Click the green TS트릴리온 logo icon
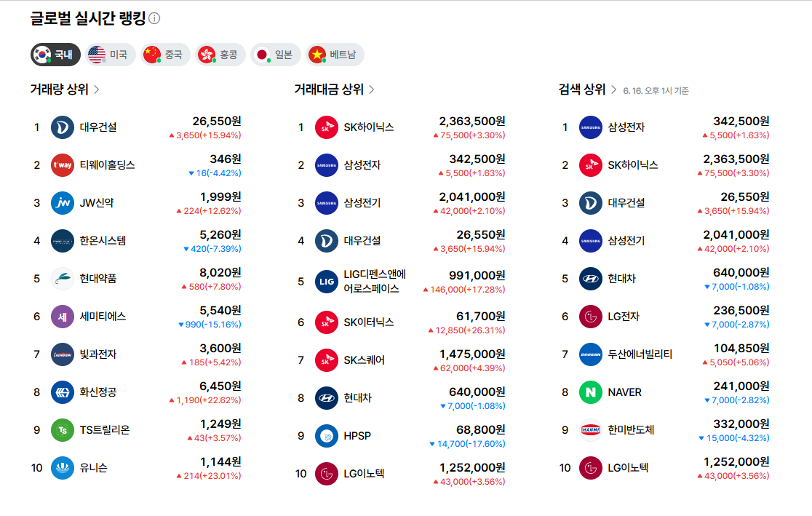This screenshot has width=812, height=516. click(x=63, y=430)
